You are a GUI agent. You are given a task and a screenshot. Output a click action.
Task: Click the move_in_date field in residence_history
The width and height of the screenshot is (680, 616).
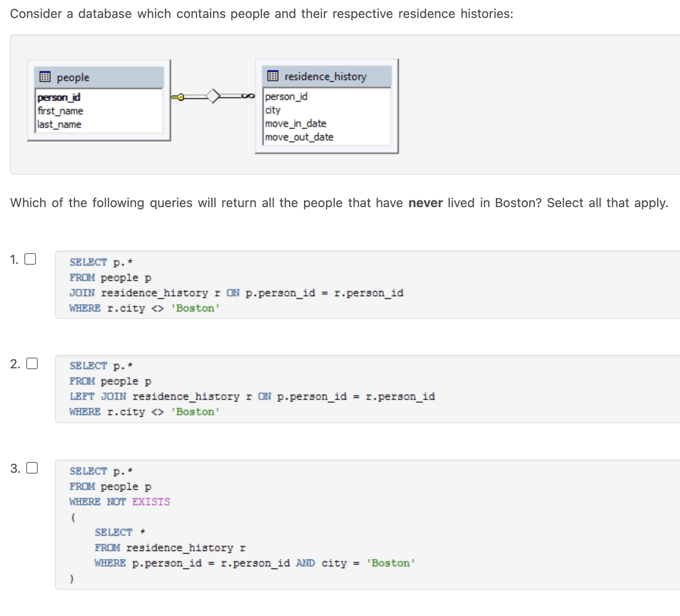coord(295,123)
